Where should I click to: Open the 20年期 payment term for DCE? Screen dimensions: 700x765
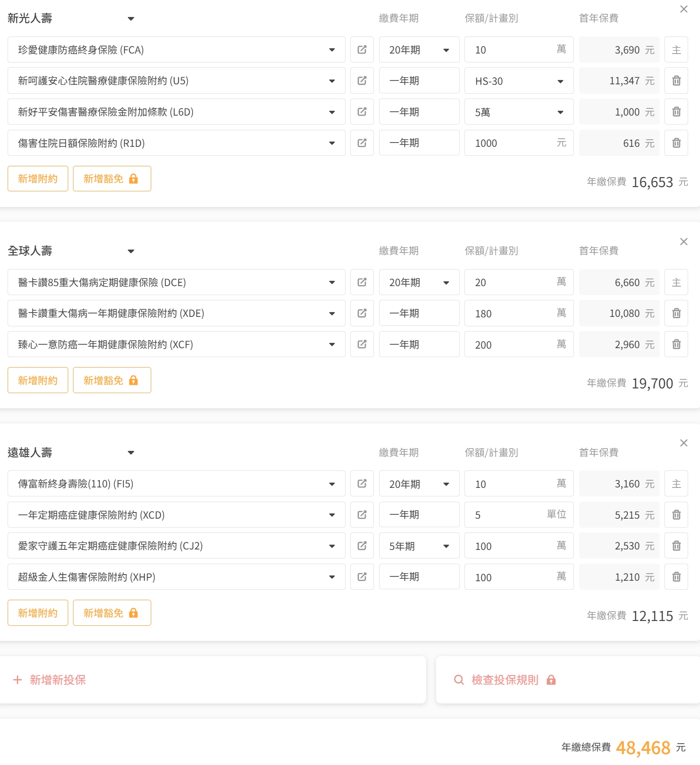[x=419, y=282]
